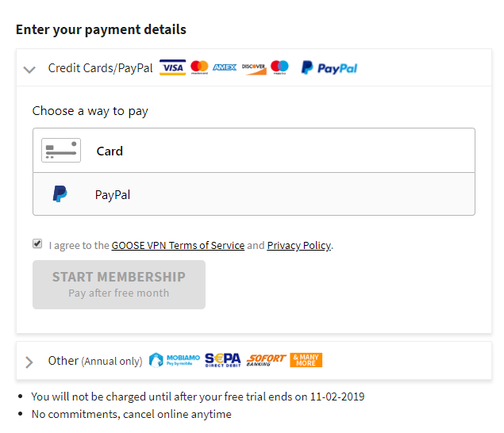Screen dimensions: 504x433
Task: Click the Maestro card logo
Action: point(279,67)
